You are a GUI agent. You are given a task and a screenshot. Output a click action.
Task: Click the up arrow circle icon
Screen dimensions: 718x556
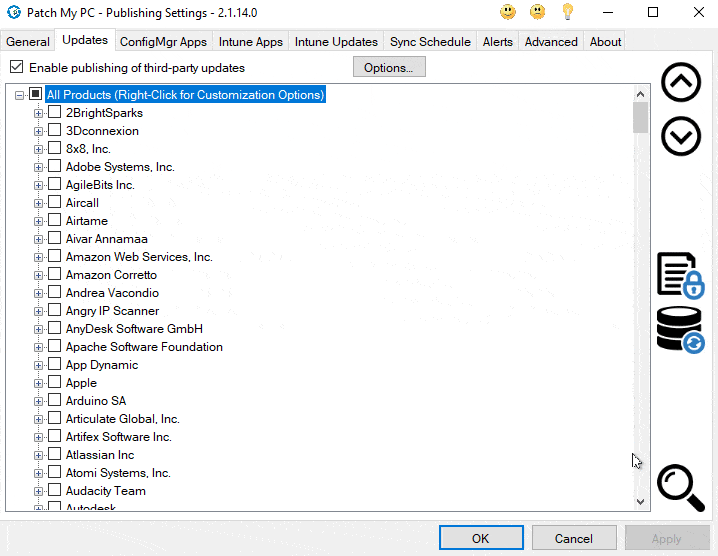[x=681, y=82]
